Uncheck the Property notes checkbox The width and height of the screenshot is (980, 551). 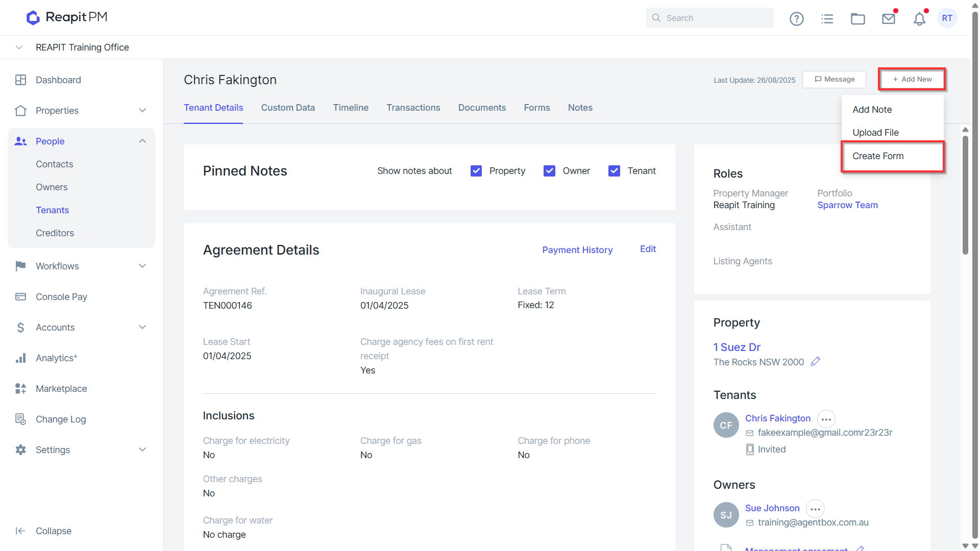pyautogui.click(x=476, y=171)
